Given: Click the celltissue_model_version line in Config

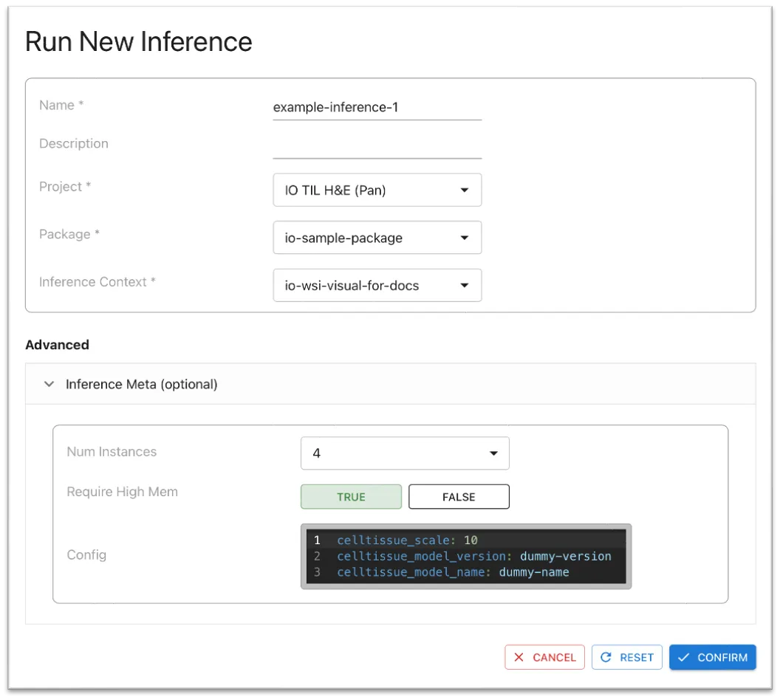Looking at the screenshot, I should [x=473, y=556].
